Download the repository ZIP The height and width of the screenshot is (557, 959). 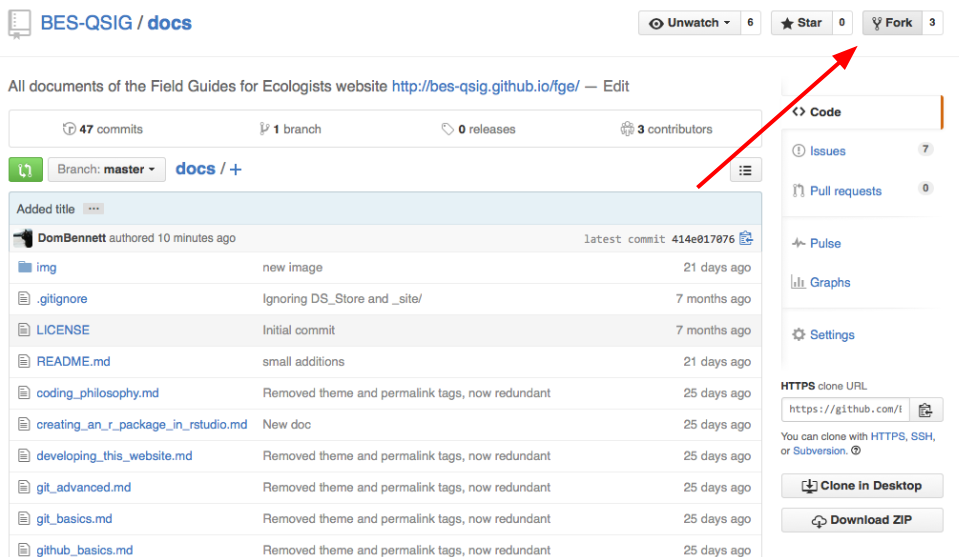click(x=862, y=520)
